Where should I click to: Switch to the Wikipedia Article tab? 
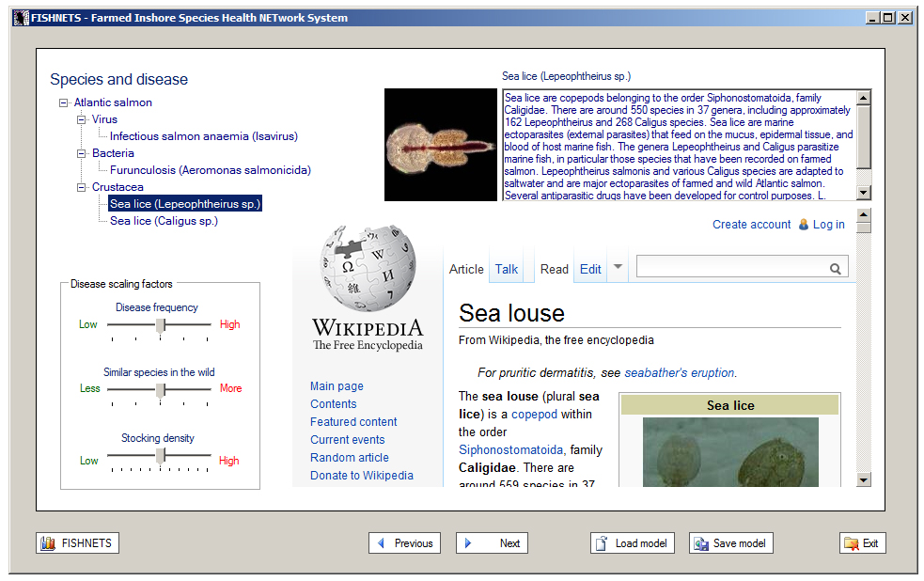pos(466,269)
